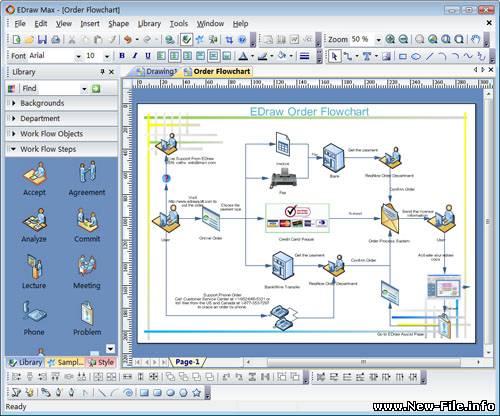Select the Line drawing tool
This screenshot has height=416, width=500.
[430, 56]
